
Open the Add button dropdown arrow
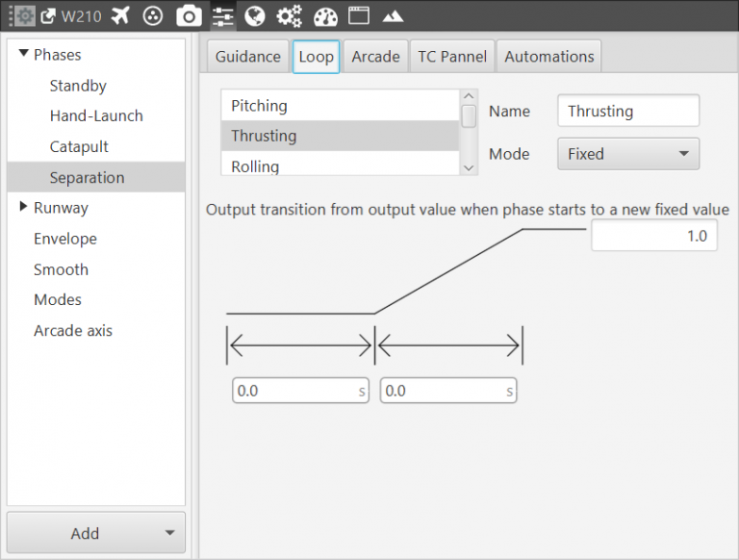169,533
